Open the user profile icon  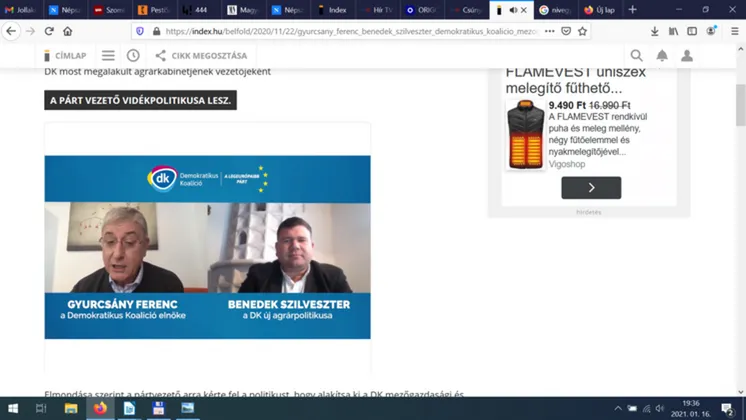click(x=687, y=56)
